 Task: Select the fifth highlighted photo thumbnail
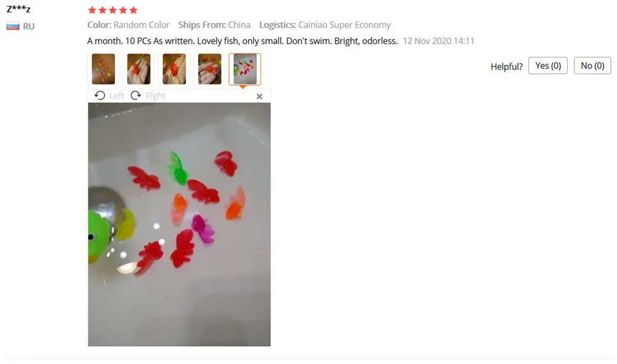[245, 69]
